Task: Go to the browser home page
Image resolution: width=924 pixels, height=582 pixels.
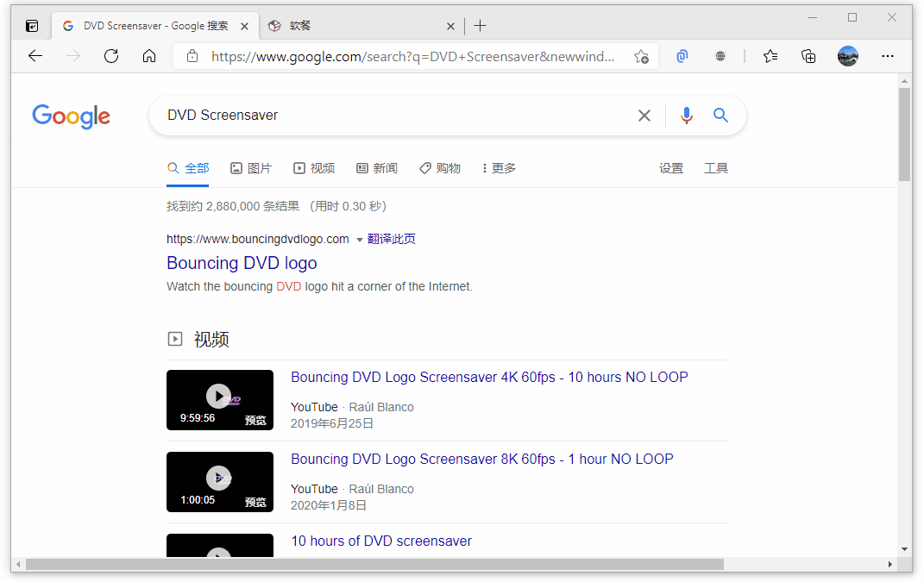Action: [149, 56]
